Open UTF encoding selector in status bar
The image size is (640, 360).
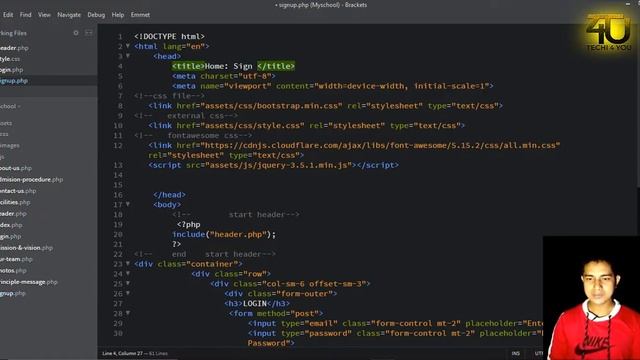[538, 353]
